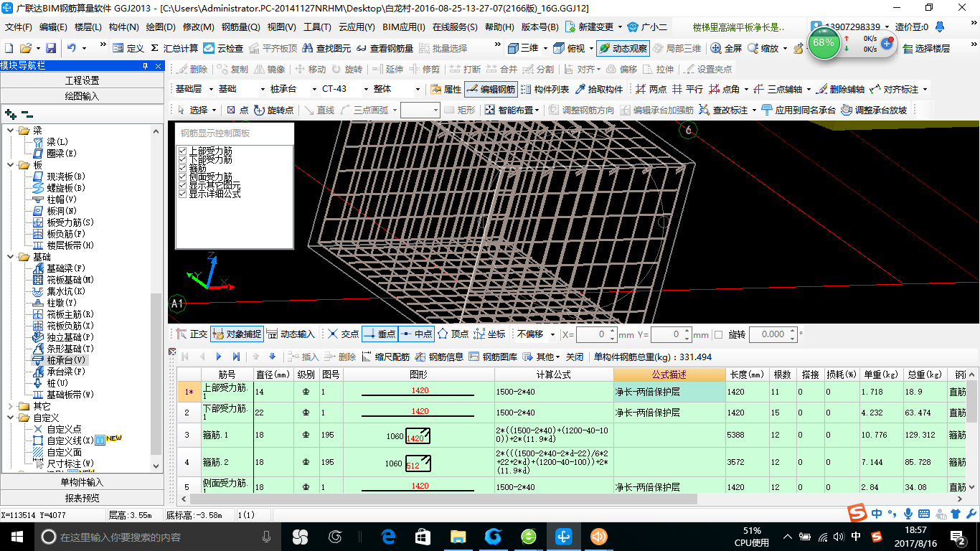The image size is (980, 551).
Task: Click the Save file icon
Action: click(51, 48)
